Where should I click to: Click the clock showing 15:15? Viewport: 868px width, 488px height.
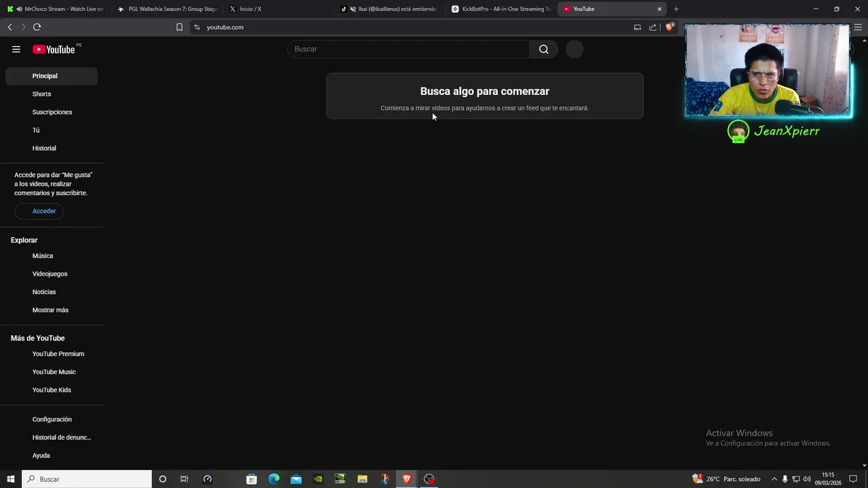(x=828, y=479)
